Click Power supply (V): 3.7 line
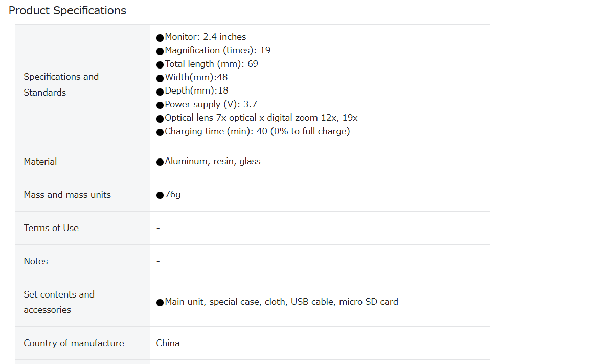589x364 pixels. (x=207, y=104)
